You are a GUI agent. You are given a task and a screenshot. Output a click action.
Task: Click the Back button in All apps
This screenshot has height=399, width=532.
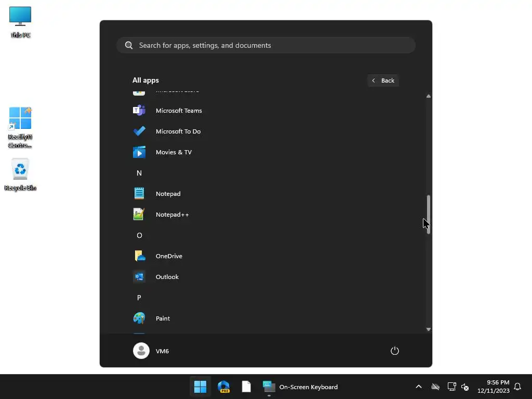click(383, 81)
